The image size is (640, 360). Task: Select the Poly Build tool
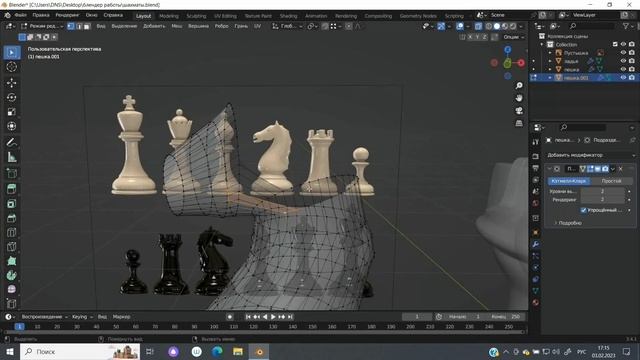tap(11, 261)
